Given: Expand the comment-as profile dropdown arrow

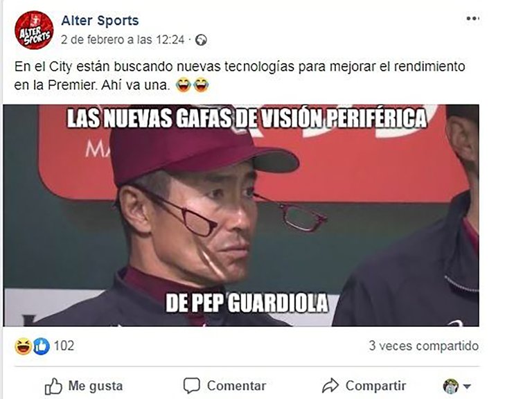Looking at the screenshot, I should pyautogui.click(x=467, y=387).
